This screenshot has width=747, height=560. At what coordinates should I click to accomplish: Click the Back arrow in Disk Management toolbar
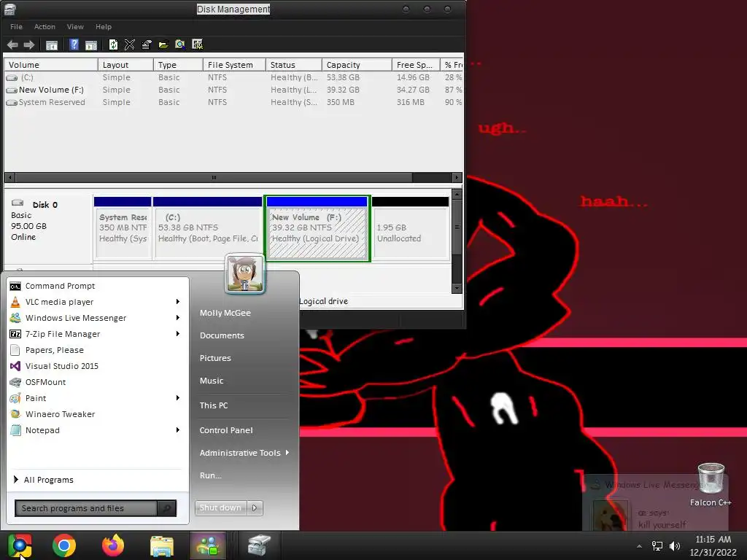tap(12, 44)
